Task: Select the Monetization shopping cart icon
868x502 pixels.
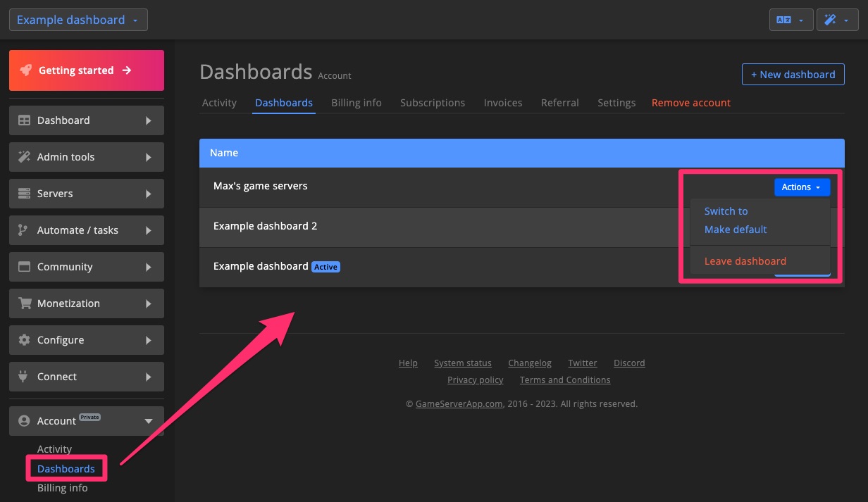Action: click(23, 303)
